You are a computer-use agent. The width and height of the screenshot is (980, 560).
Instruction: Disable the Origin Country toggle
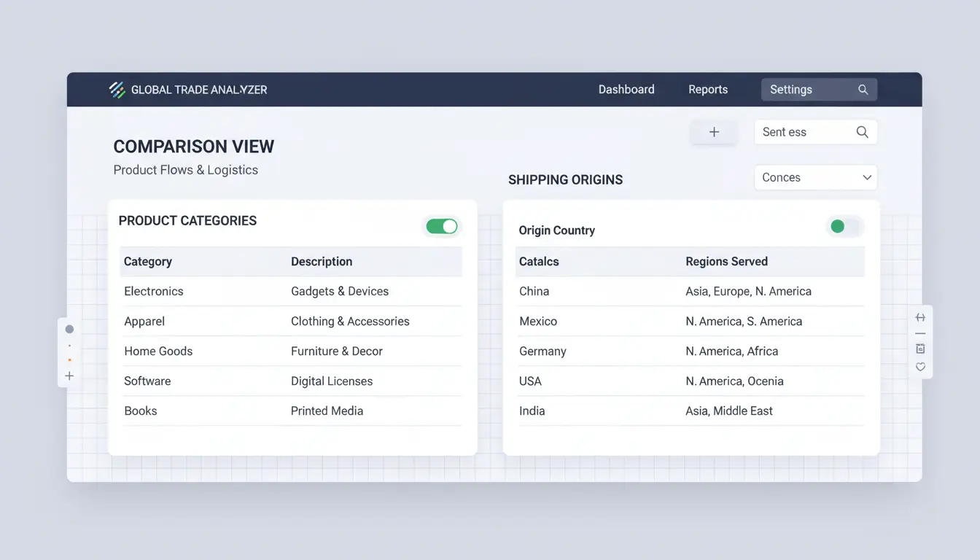[844, 227]
